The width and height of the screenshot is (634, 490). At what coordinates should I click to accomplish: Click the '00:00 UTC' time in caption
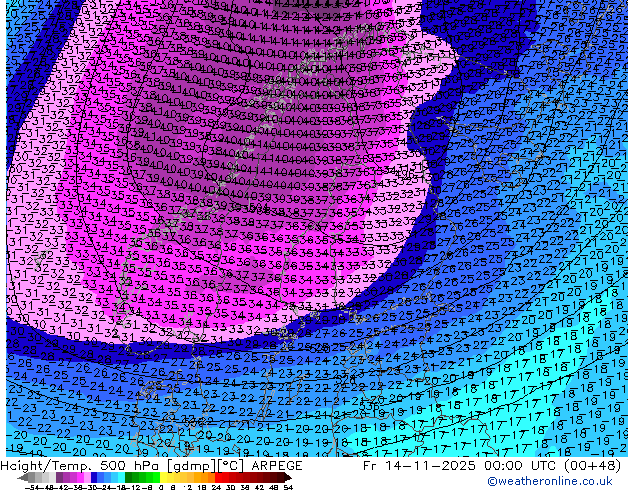pyautogui.click(x=521, y=466)
